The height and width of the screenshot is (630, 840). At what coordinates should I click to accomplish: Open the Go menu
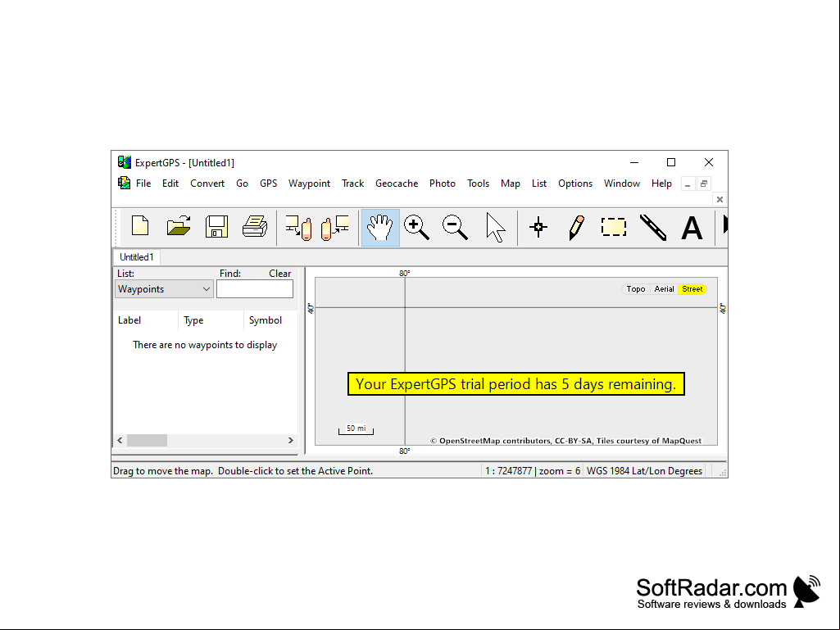242,184
